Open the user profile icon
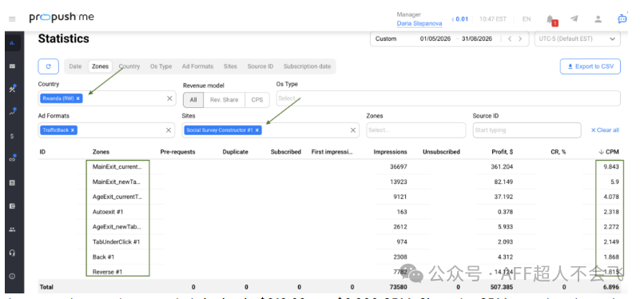 click(598, 19)
